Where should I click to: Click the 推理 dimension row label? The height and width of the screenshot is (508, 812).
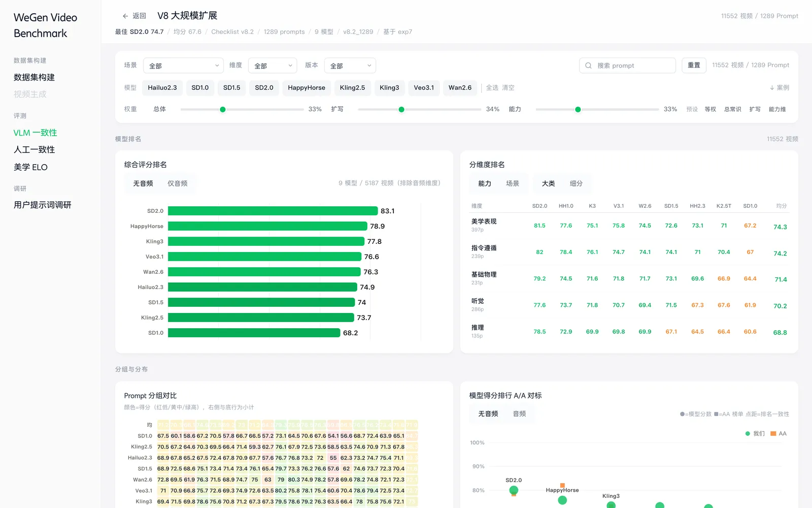[478, 328]
